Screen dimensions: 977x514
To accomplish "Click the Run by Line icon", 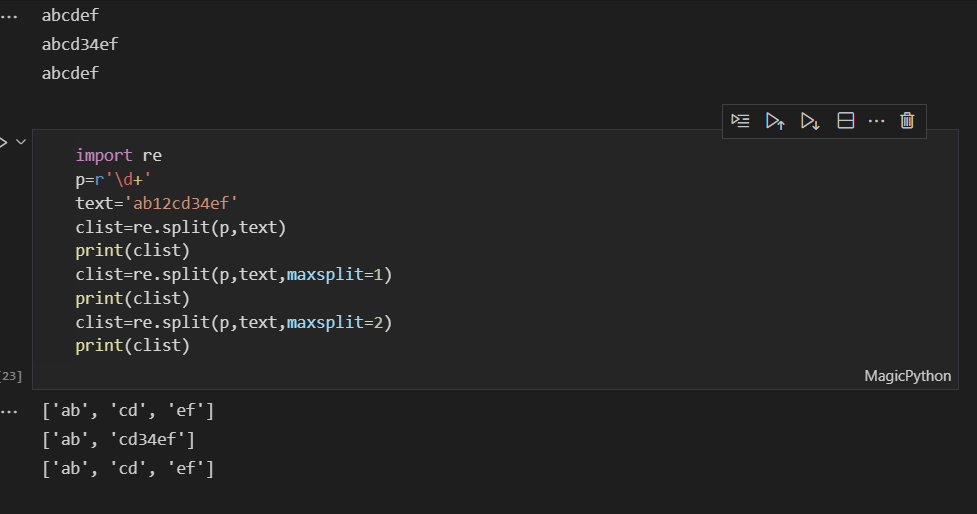I will (x=740, y=121).
